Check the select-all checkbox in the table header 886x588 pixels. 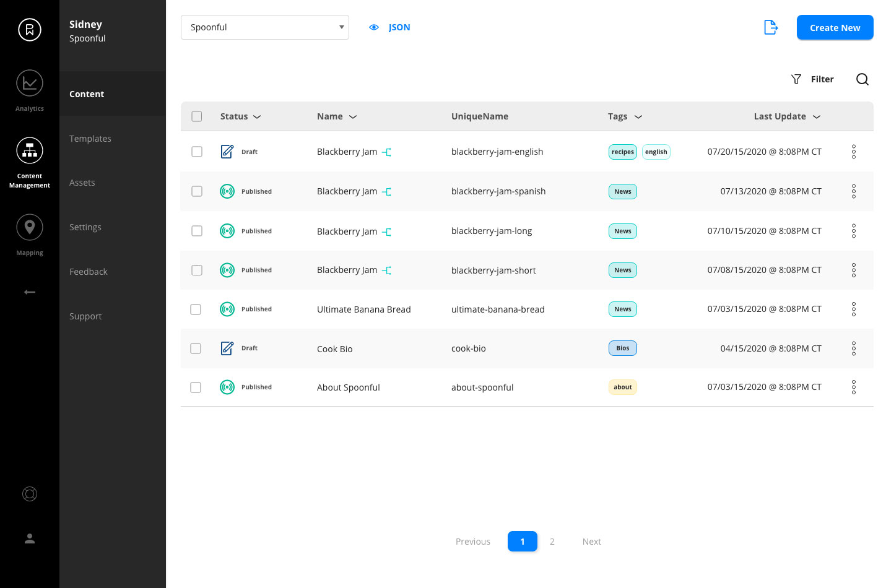click(x=196, y=116)
